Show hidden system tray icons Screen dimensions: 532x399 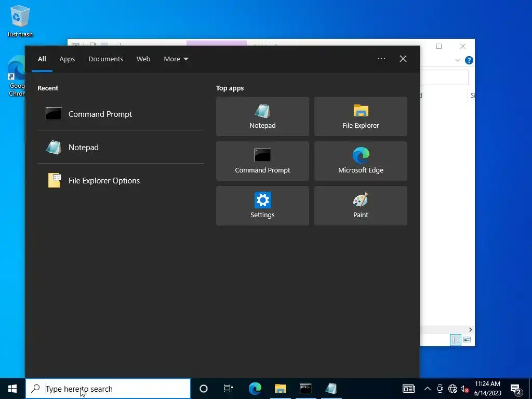click(428, 389)
